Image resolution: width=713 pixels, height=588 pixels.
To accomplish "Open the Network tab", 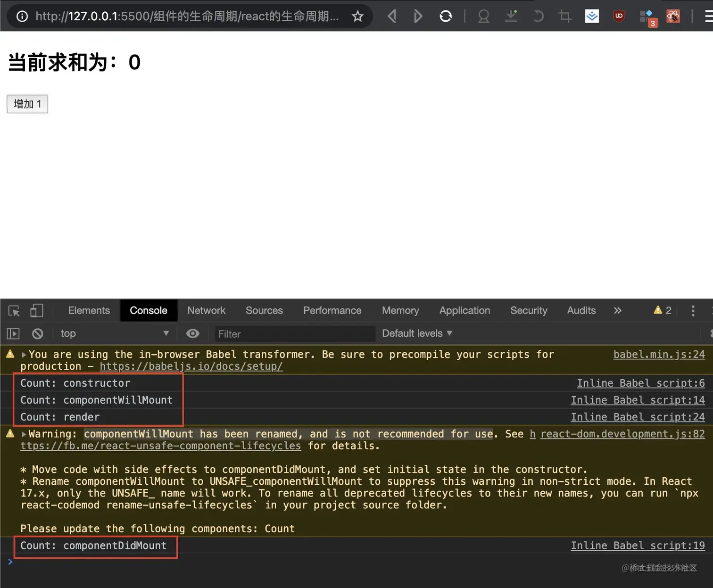I will click(x=207, y=310).
